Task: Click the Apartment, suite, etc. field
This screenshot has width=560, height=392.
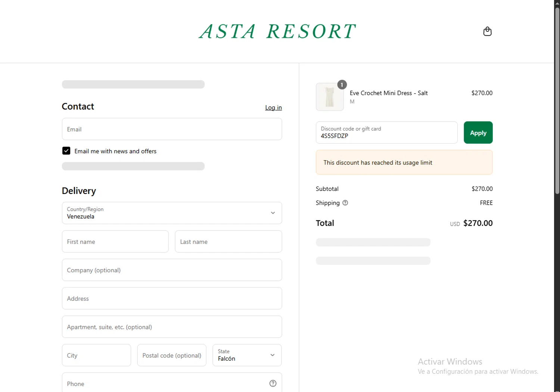Action: click(x=172, y=327)
